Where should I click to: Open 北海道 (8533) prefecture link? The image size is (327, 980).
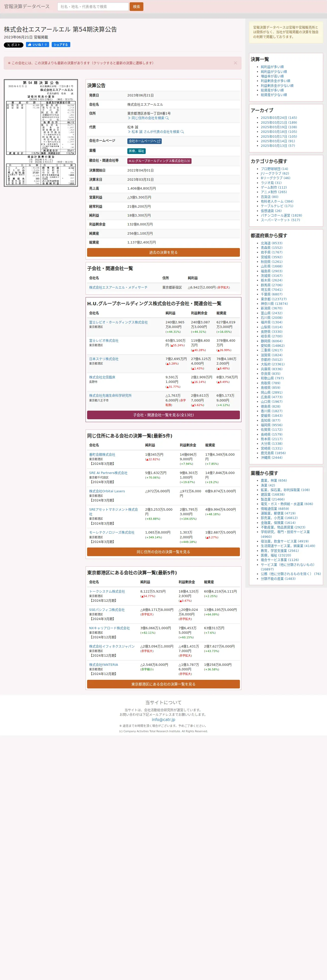[x=271, y=243]
